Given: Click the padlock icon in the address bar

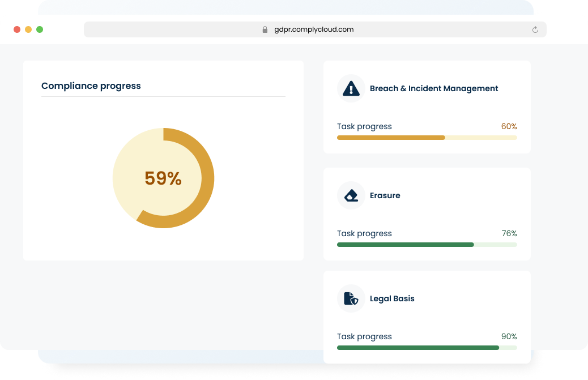Looking at the screenshot, I should pos(264,29).
